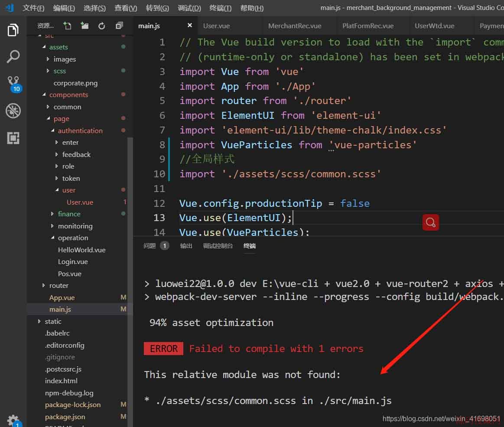Open the Search view icon
Image resolution: width=504 pixels, height=427 pixels.
click(13, 56)
